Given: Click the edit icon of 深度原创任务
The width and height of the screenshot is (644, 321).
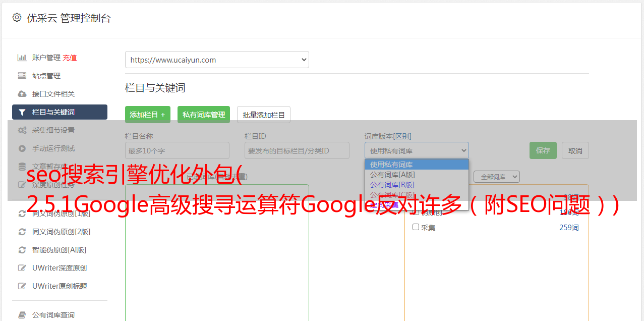Looking at the screenshot, I should tap(22, 185).
